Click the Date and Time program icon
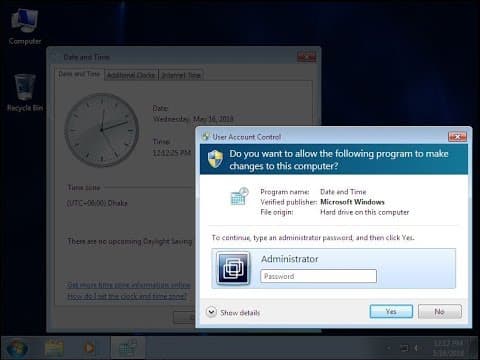This screenshot has width=480, height=360. [x=240, y=196]
